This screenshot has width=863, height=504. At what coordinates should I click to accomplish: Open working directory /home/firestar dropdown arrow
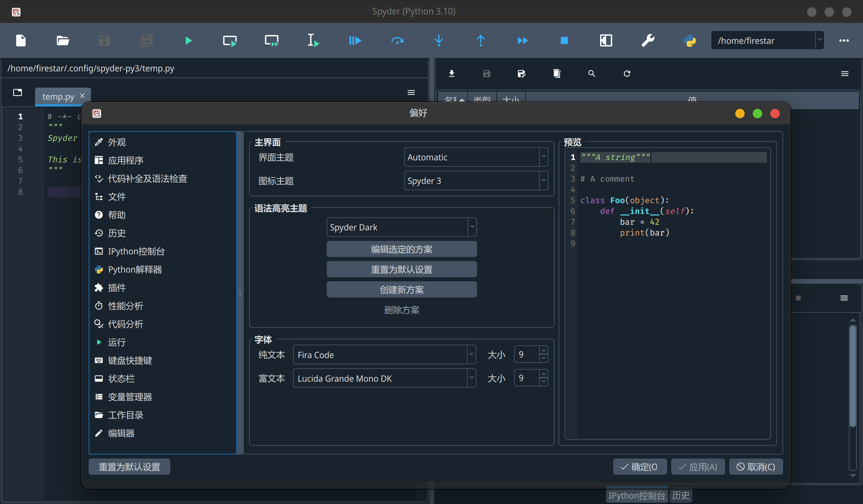pyautogui.click(x=819, y=40)
